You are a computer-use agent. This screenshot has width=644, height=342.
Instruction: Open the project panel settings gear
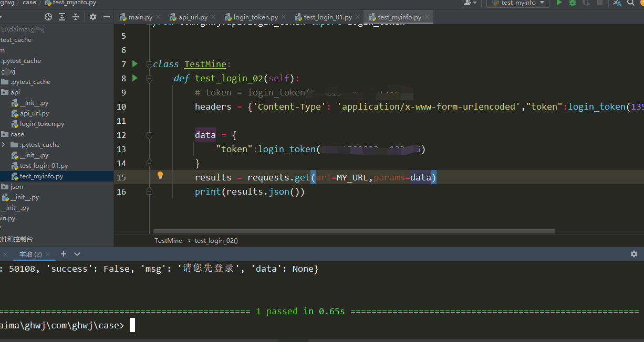[93, 17]
